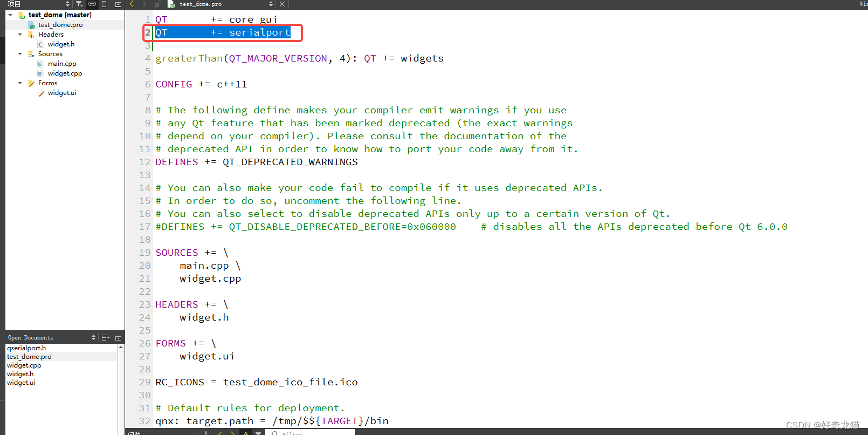This screenshot has width=868, height=435.
Task: Collapse the Sources folder
Action: 20,54
